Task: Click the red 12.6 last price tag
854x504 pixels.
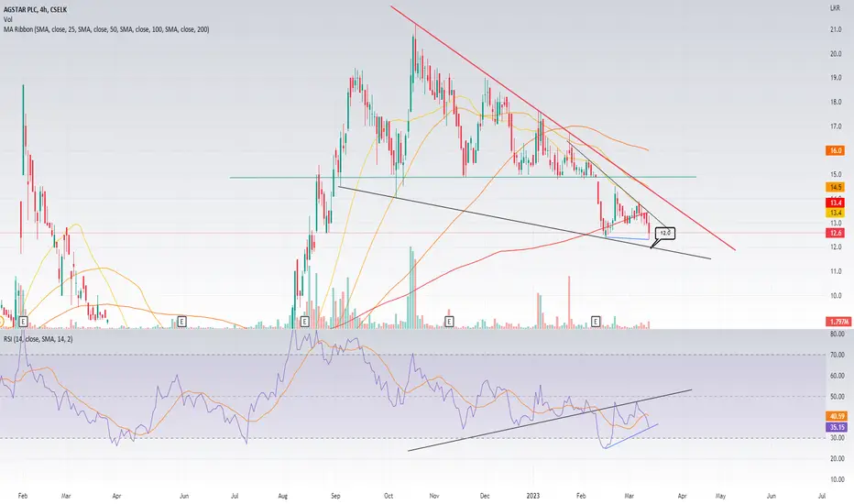Action: tap(836, 233)
